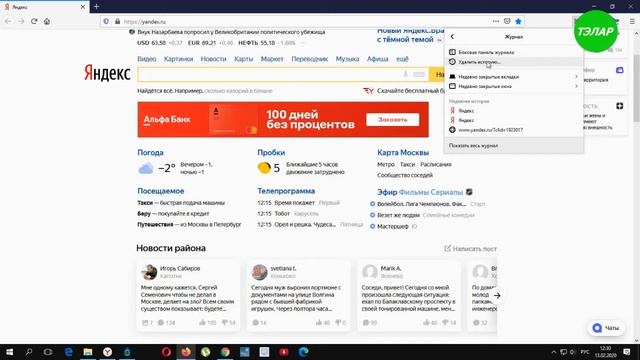Launch Opera from taskbar
The height and width of the screenshot is (360, 640).
[166, 352]
